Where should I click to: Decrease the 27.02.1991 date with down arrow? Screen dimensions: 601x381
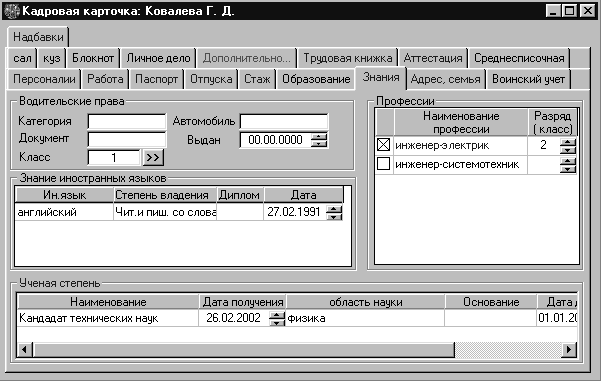334,216
